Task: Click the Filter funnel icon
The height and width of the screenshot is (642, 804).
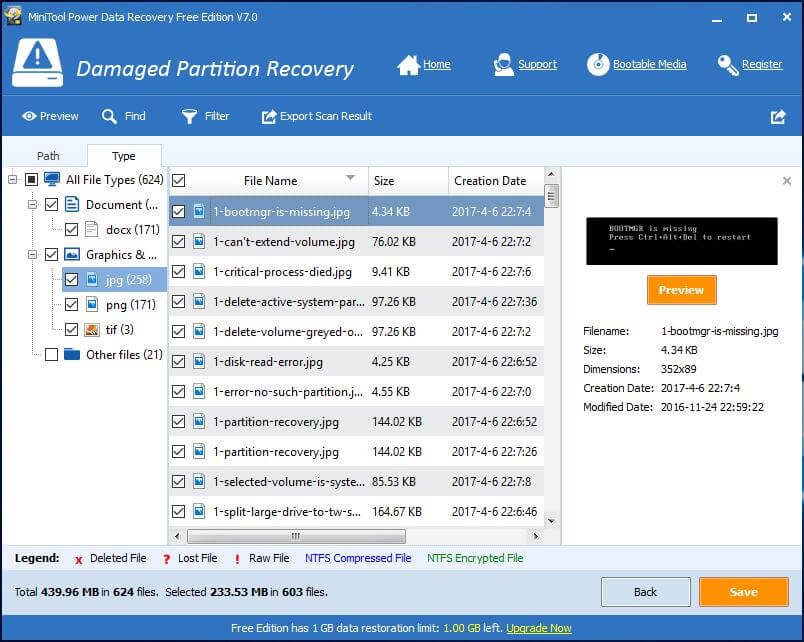Action: (x=189, y=116)
